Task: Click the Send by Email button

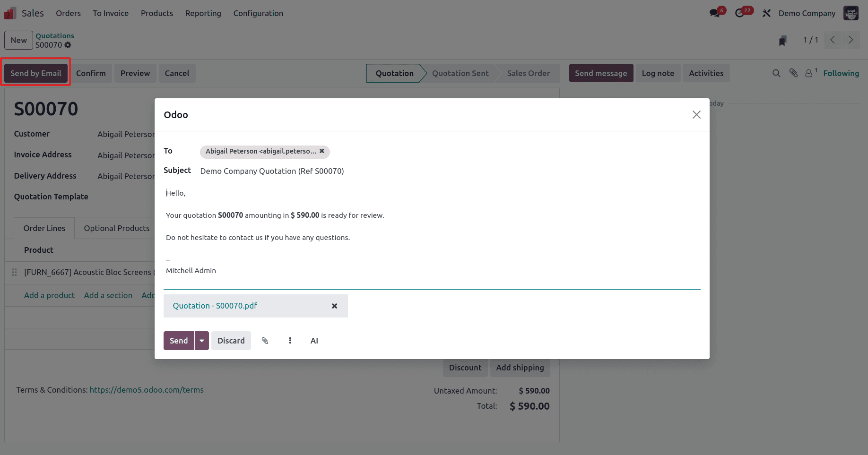Action: click(x=36, y=73)
